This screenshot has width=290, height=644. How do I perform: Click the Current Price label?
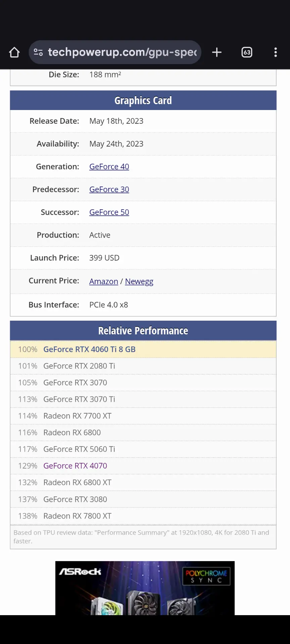(x=54, y=281)
